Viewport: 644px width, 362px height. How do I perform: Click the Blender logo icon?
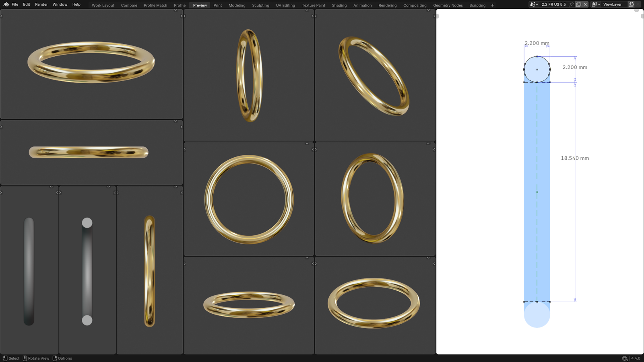(x=6, y=4)
